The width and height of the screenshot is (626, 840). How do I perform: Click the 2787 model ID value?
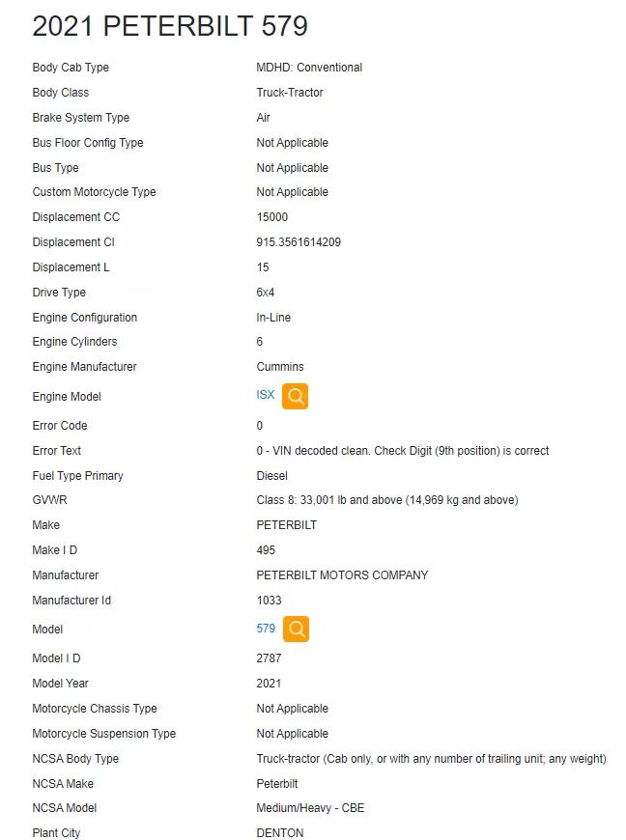(x=270, y=658)
